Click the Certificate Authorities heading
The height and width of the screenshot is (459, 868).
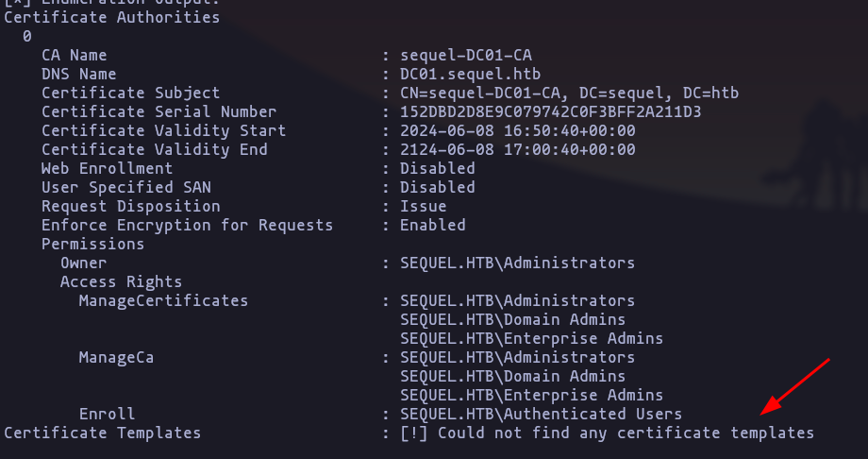112,17
